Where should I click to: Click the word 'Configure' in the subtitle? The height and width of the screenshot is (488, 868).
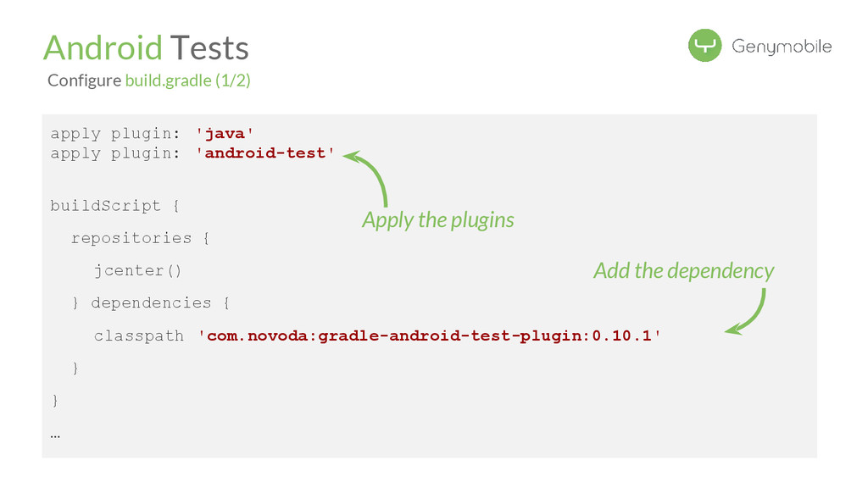pos(84,80)
